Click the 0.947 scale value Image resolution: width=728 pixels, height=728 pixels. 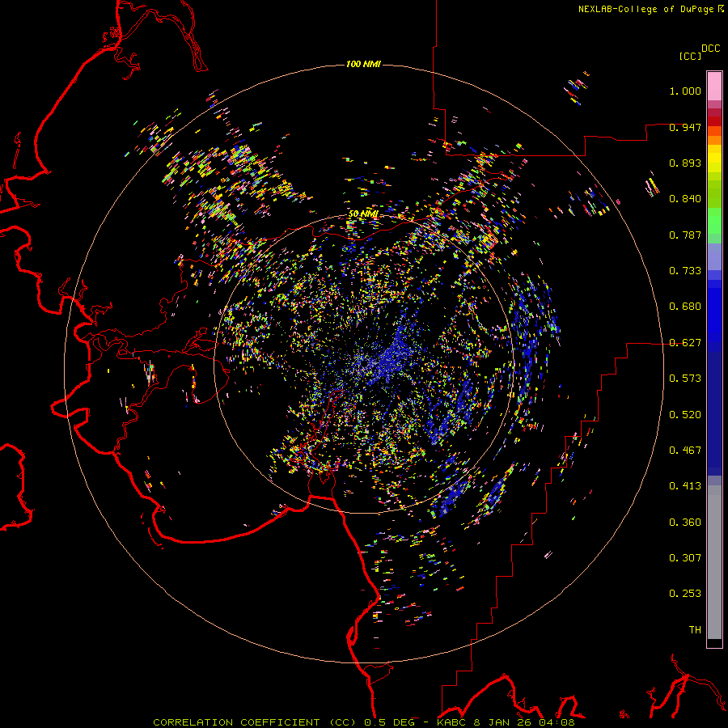[685, 127]
